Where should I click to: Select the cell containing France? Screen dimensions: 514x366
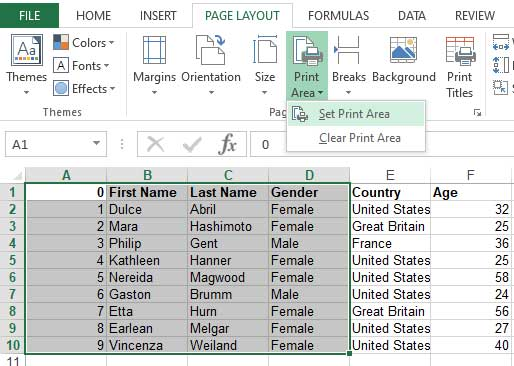(x=390, y=243)
